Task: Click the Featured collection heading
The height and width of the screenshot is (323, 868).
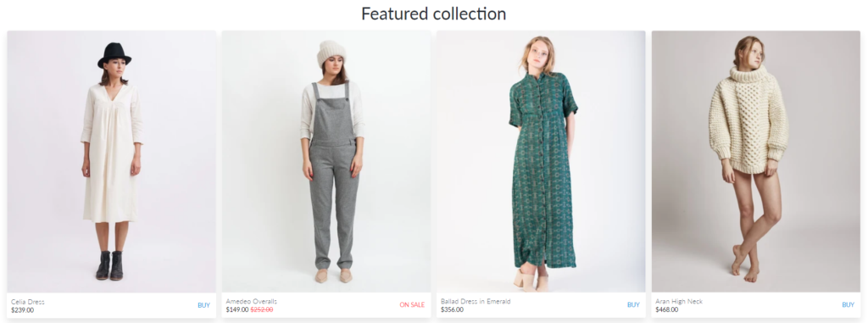Action: pos(433,14)
